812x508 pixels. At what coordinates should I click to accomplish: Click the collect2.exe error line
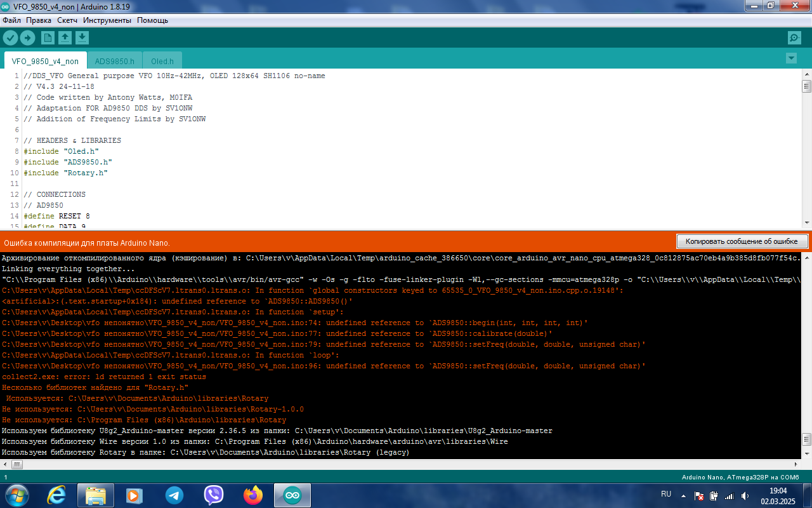[x=104, y=377]
